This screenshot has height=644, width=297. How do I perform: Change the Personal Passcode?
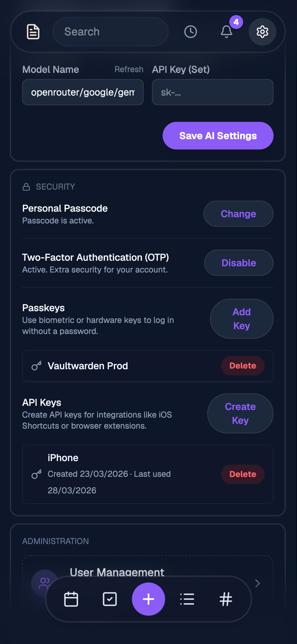click(238, 214)
